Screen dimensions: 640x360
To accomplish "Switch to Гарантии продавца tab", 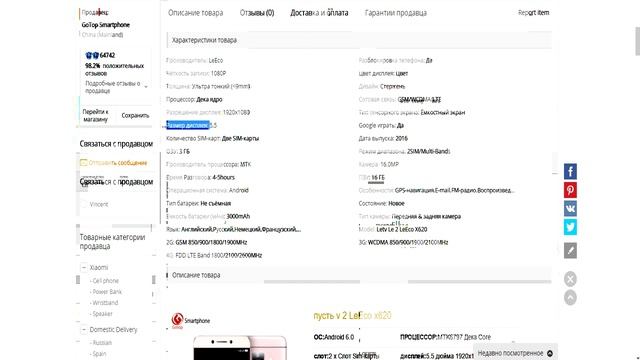I will 396,13.
